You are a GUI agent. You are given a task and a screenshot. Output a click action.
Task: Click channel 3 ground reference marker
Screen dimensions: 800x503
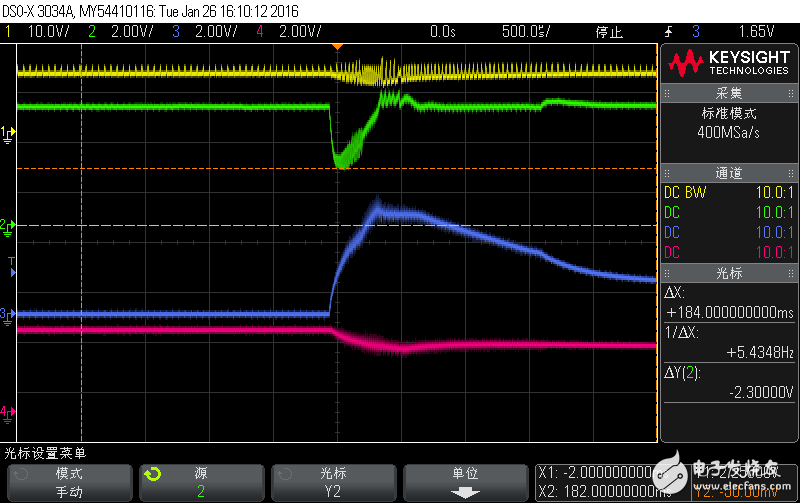pyautogui.click(x=7, y=314)
